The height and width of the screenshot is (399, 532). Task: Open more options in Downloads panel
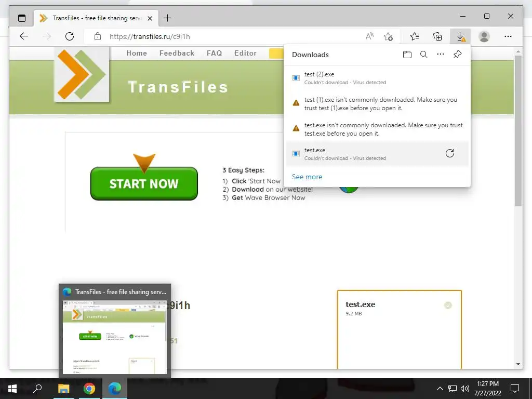pyautogui.click(x=441, y=54)
